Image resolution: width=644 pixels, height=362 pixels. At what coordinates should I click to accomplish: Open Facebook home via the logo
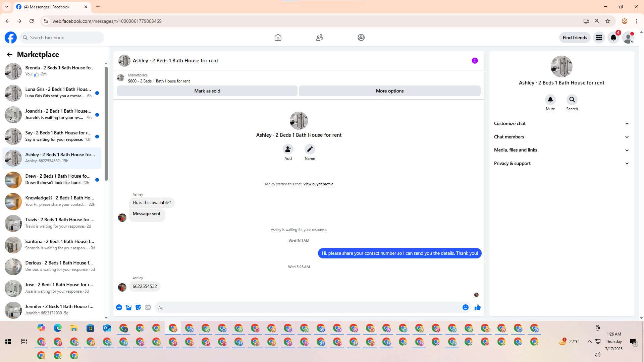point(11,38)
